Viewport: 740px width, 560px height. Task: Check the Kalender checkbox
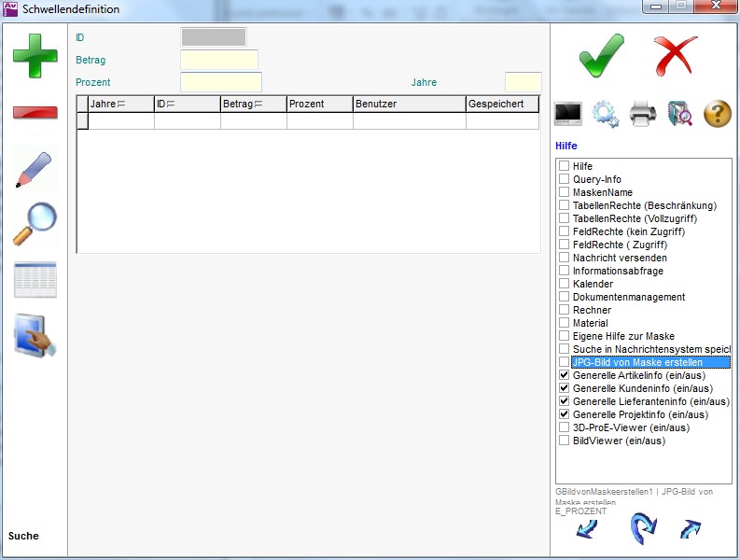(564, 284)
